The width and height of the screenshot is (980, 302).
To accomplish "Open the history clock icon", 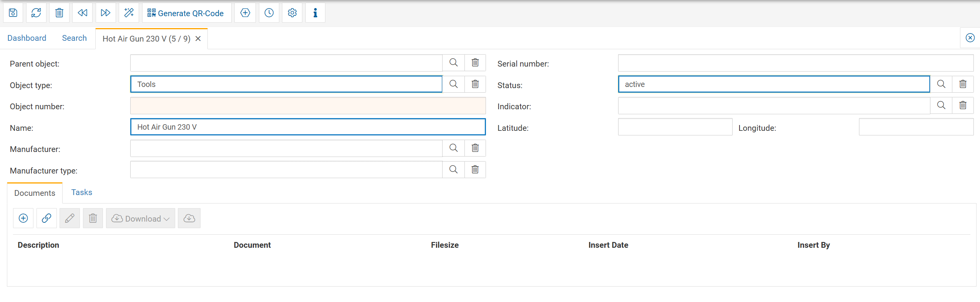I will pos(269,13).
